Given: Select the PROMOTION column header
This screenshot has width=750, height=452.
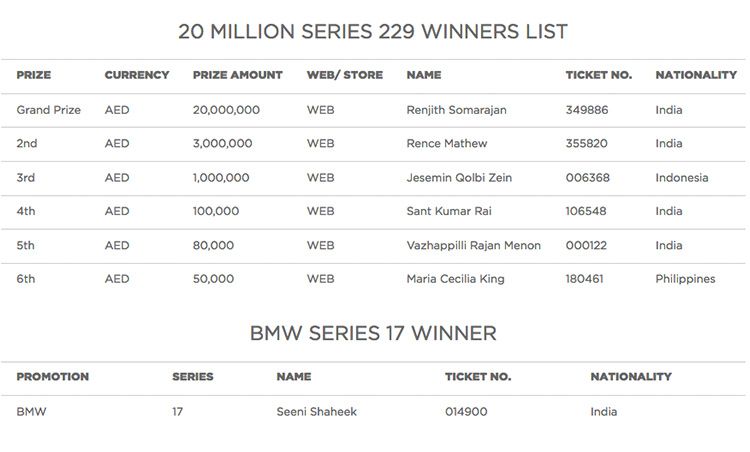Looking at the screenshot, I should point(53,377).
